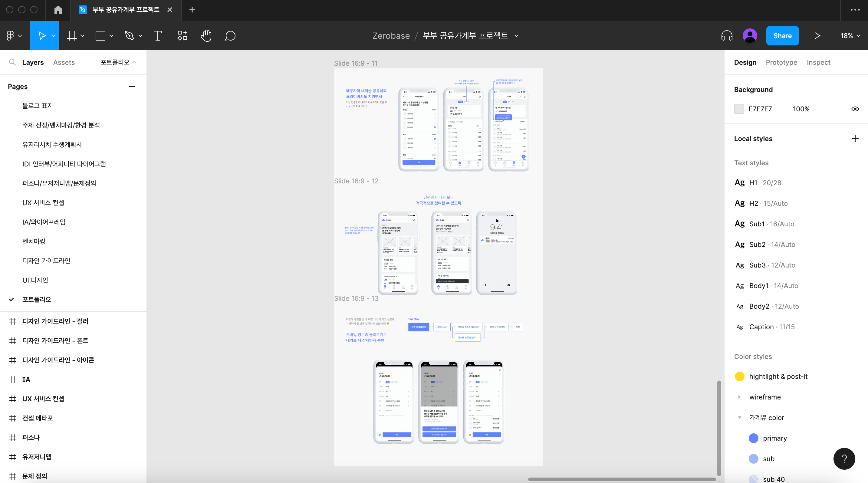The width and height of the screenshot is (868, 483).
Task: Open the 벤치마킹 page
Action: pyautogui.click(x=34, y=241)
